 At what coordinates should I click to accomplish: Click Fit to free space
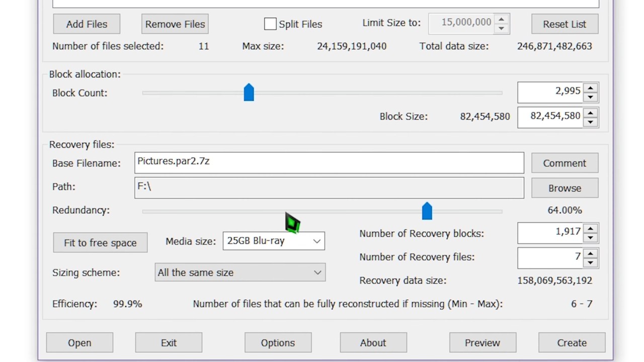tap(100, 243)
